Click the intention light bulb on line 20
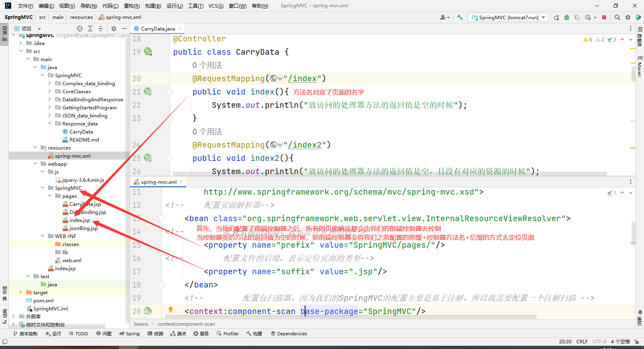Image resolution: width=644 pixels, height=349 pixels. click(x=171, y=310)
